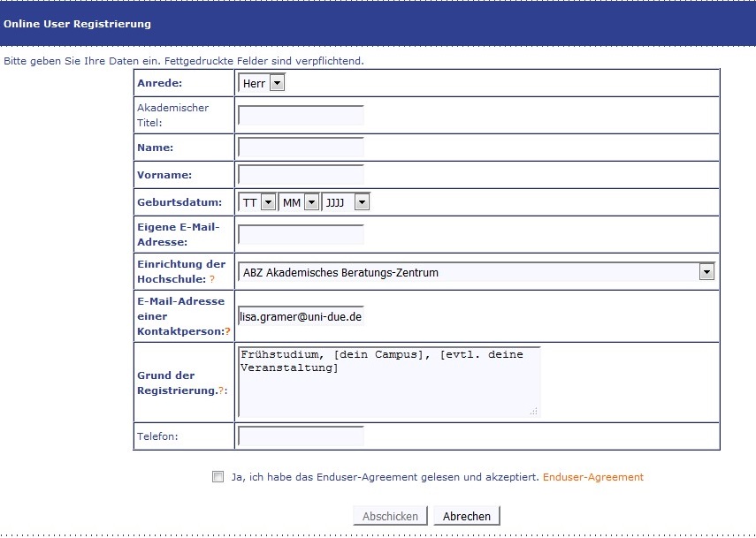Open the orange Enduser-Agreement link

592,477
